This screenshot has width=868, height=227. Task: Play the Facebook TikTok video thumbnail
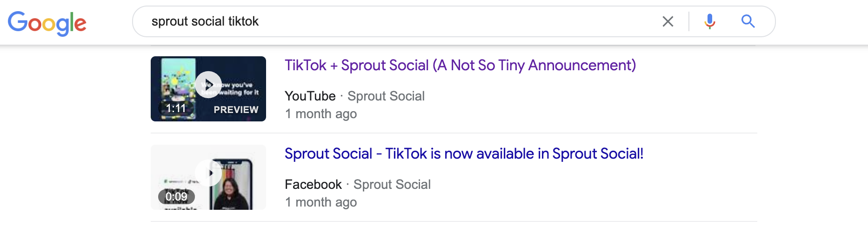click(x=208, y=173)
